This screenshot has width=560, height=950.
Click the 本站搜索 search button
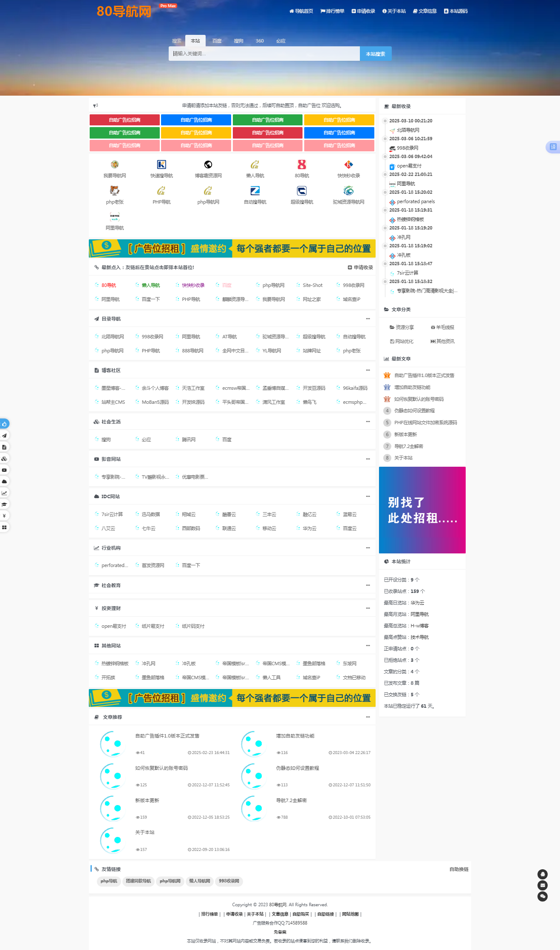pyautogui.click(x=376, y=54)
